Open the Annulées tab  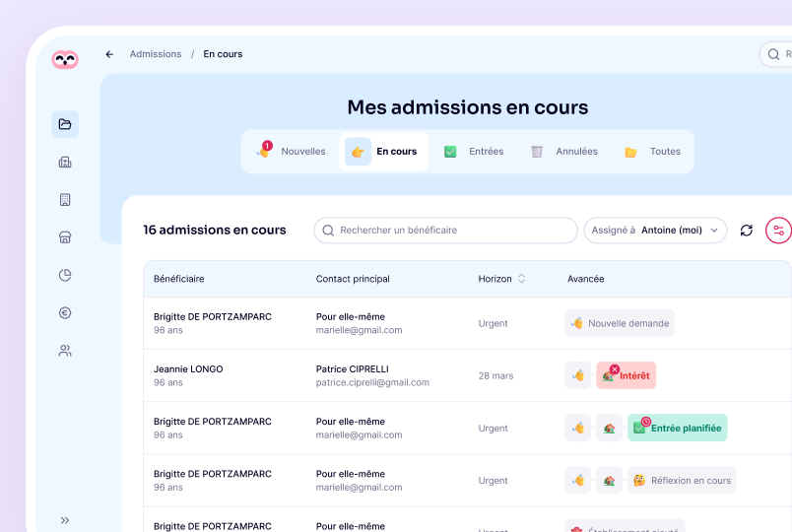(564, 152)
